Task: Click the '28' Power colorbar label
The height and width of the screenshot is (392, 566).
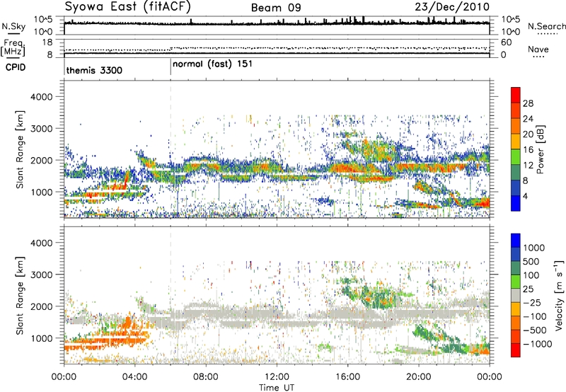Action: (x=528, y=103)
